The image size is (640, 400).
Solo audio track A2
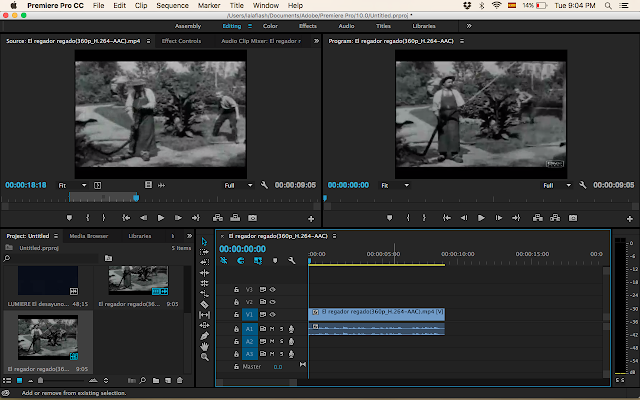(282, 341)
